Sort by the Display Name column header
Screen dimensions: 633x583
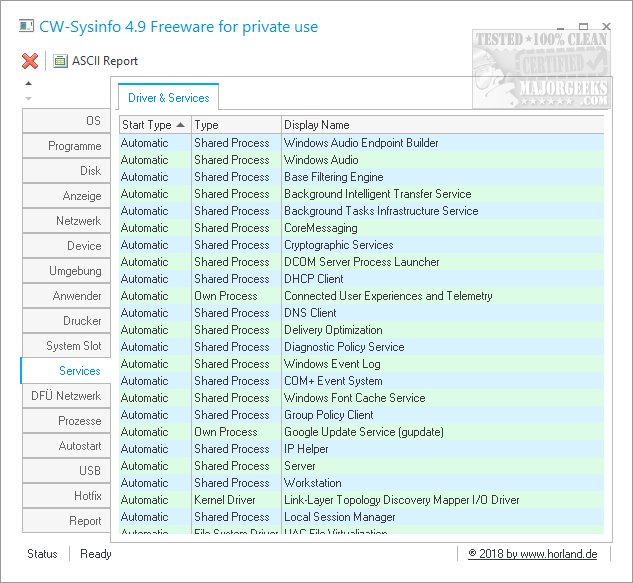[440, 125]
